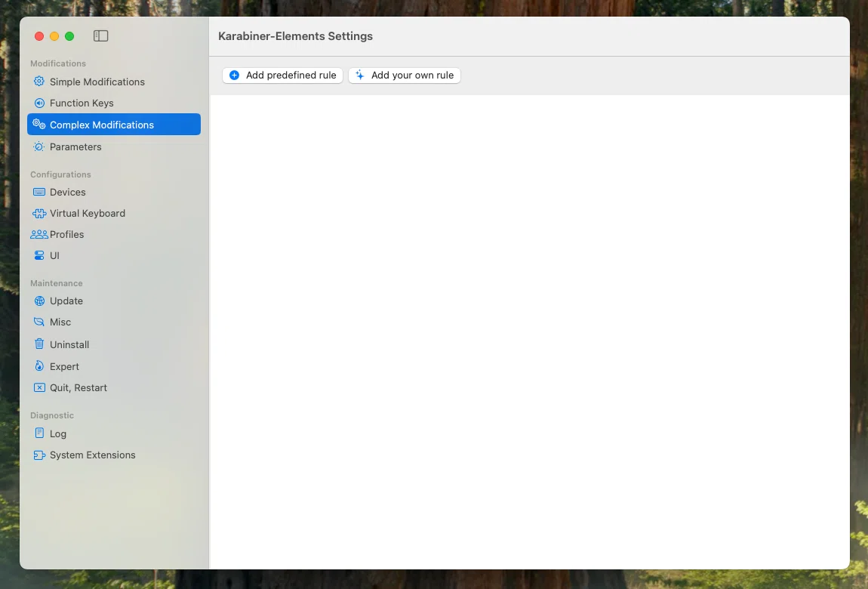Select the Expert label

tap(64, 366)
